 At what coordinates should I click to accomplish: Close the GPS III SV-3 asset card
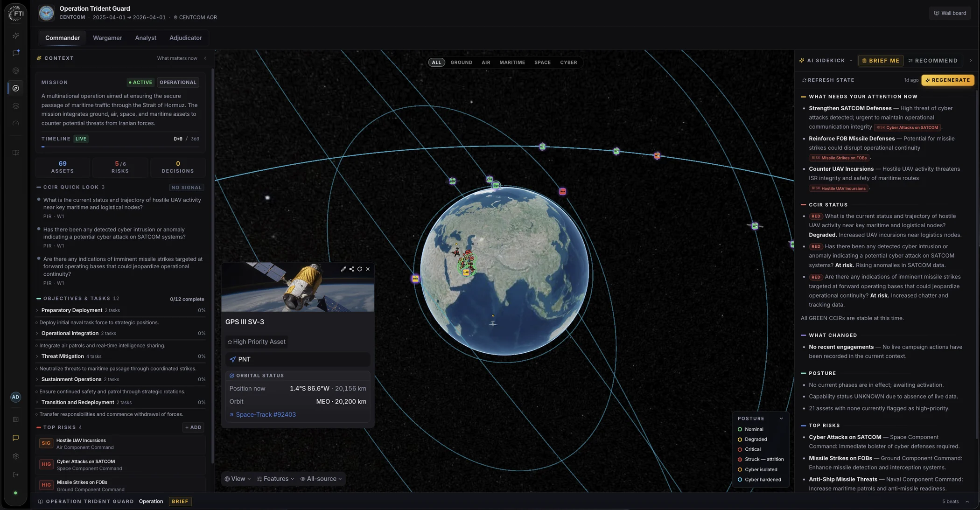click(x=368, y=269)
